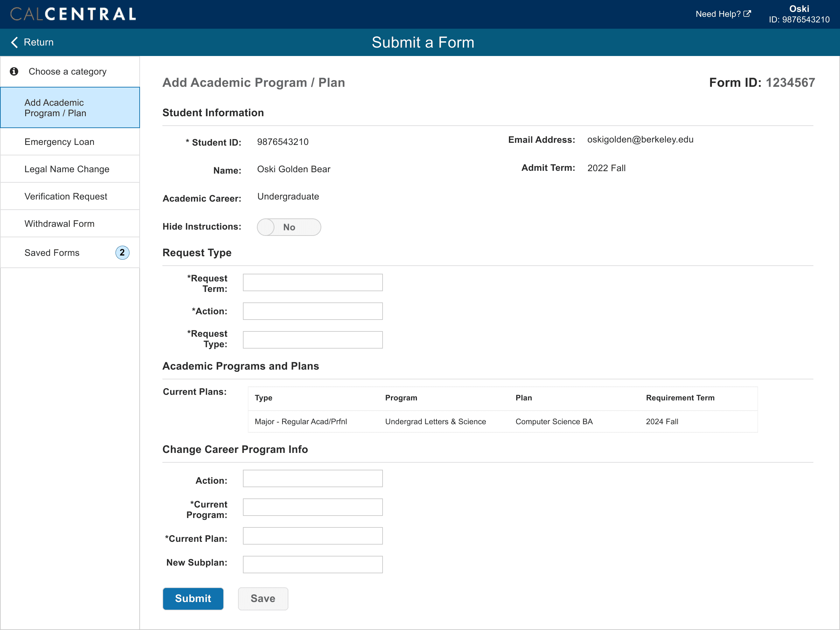This screenshot has height=630, width=840.
Task: Toggle the Hide Instructions switch
Action: click(x=289, y=227)
